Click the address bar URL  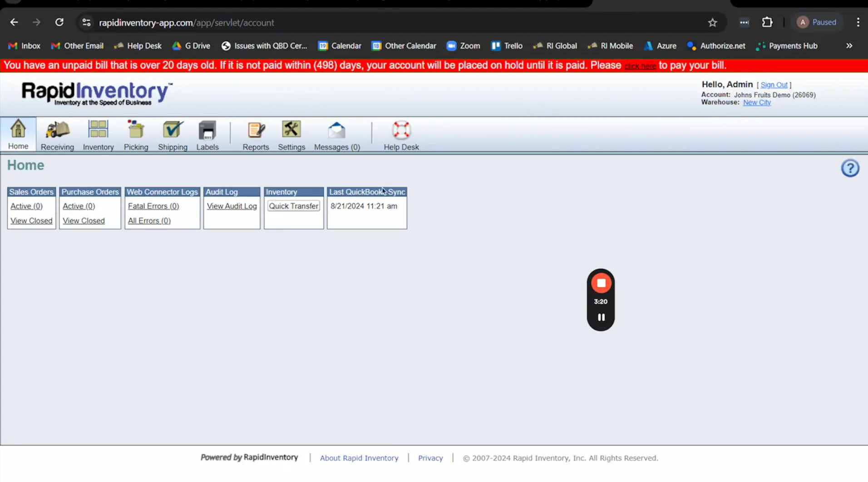pyautogui.click(x=187, y=23)
